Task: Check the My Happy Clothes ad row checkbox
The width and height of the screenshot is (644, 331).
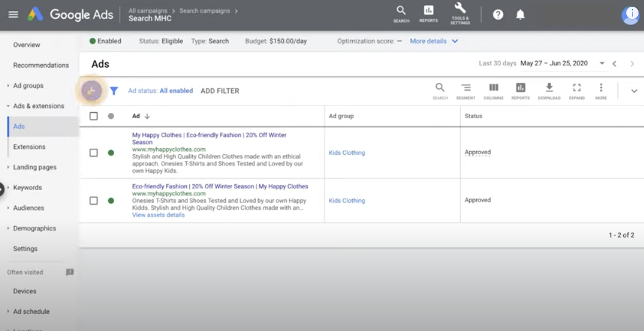Action: (93, 152)
